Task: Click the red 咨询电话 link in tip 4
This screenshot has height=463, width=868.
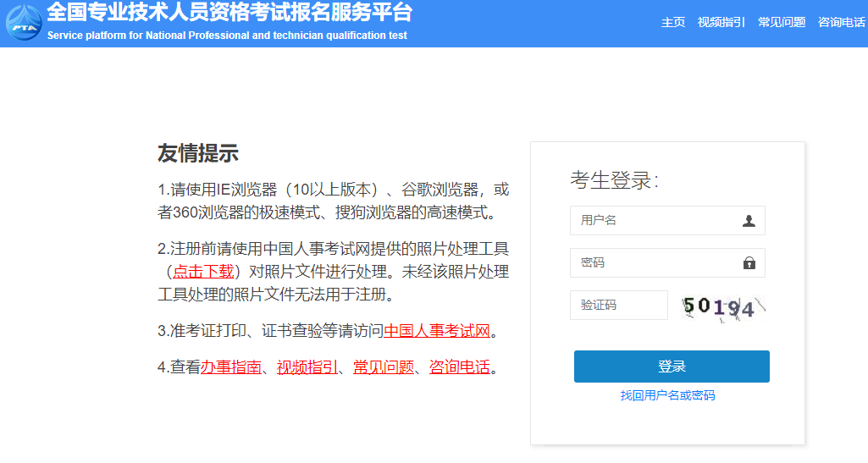Action: (x=459, y=367)
